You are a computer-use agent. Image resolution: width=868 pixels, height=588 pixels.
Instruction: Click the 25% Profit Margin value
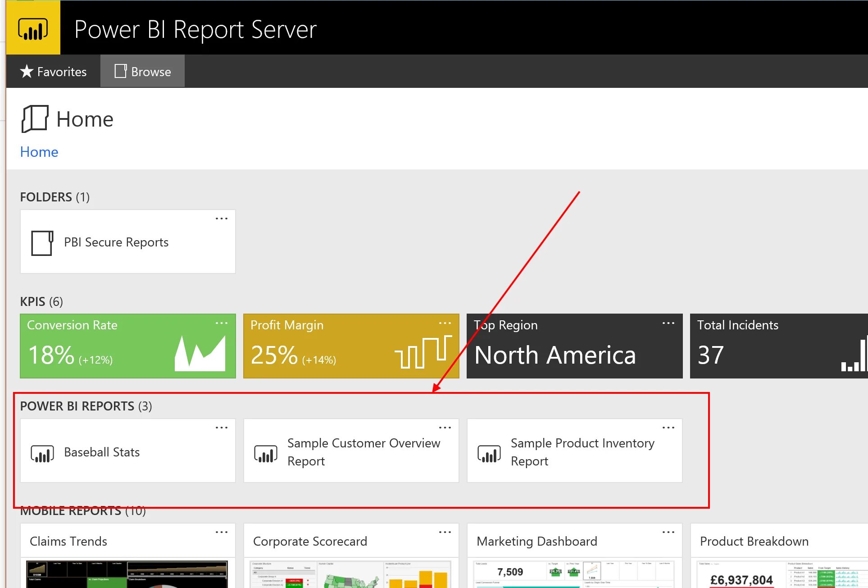click(274, 355)
